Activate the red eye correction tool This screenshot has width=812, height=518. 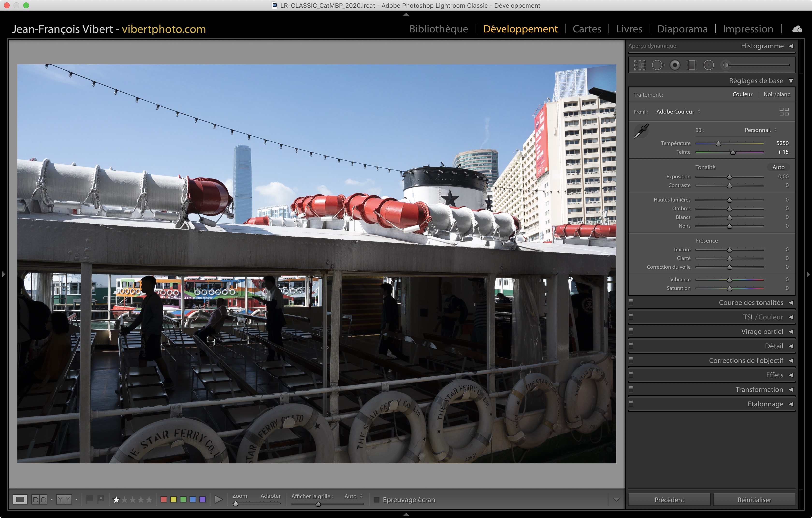675,65
